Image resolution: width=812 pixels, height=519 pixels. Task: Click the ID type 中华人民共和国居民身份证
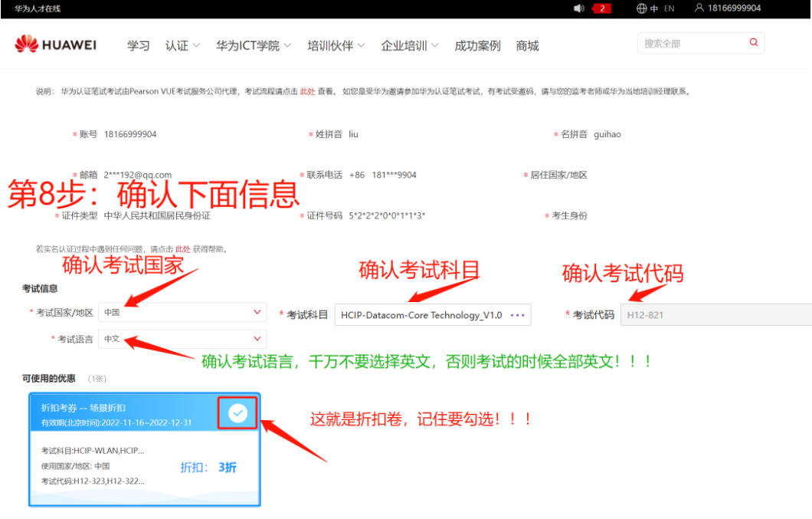point(158,215)
